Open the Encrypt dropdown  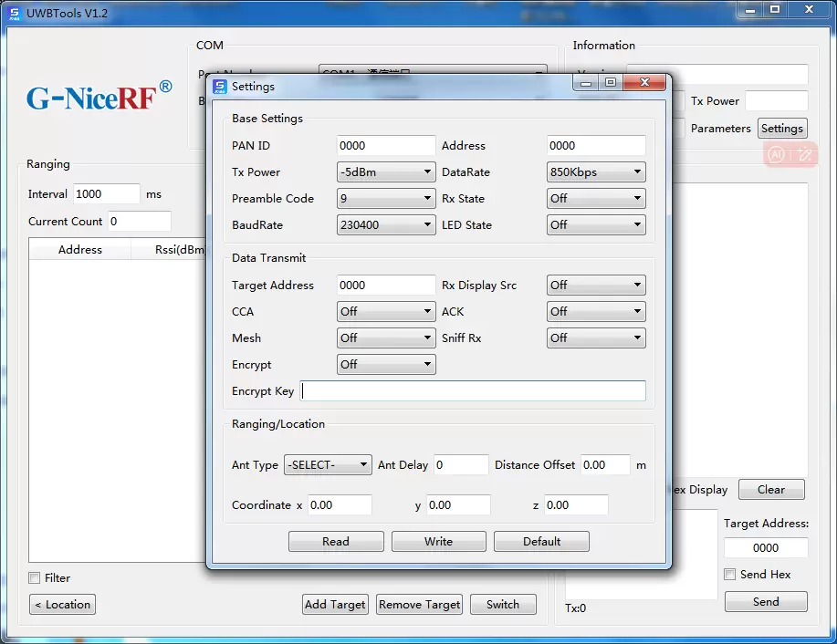pyautogui.click(x=385, y=364)
